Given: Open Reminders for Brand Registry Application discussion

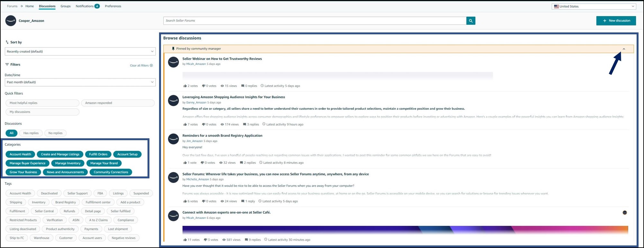Looking at the screenshot, I should coord(222,136).
